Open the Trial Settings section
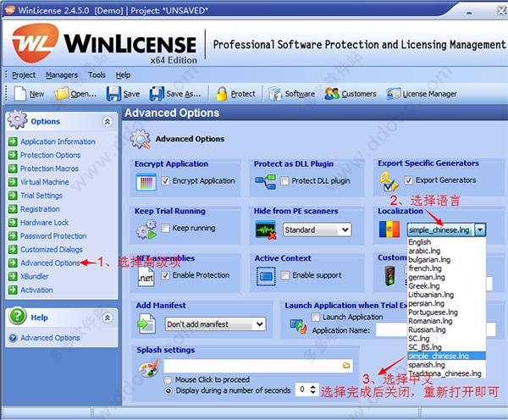This screenshot has width=508, height=420. click(41, 196)
